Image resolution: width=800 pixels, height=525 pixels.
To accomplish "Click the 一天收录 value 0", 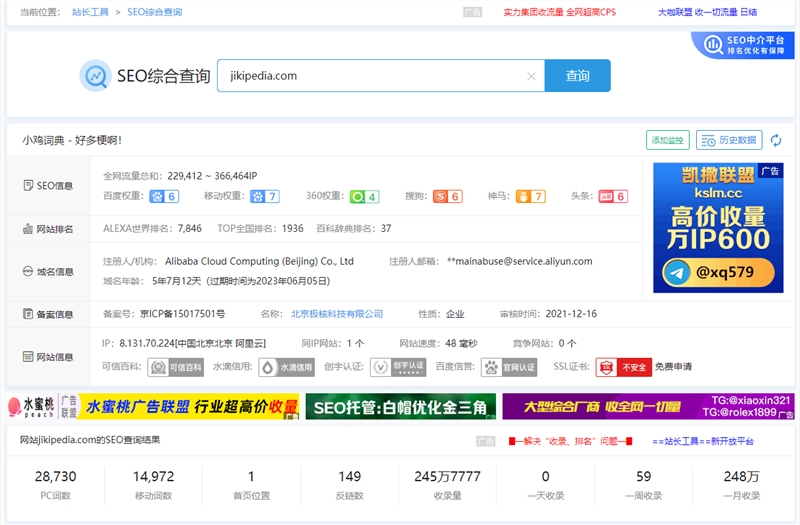I will 545,477.
